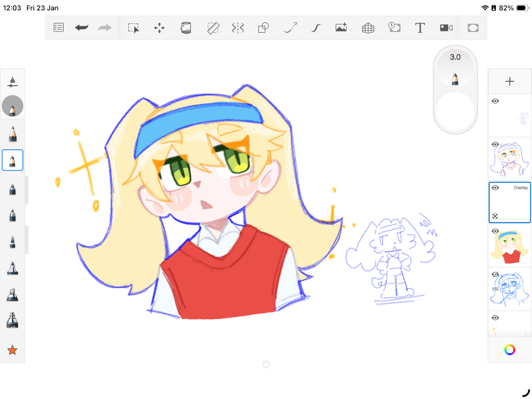
Task: Open the main menu list icon
Action: tap(59, 28)
